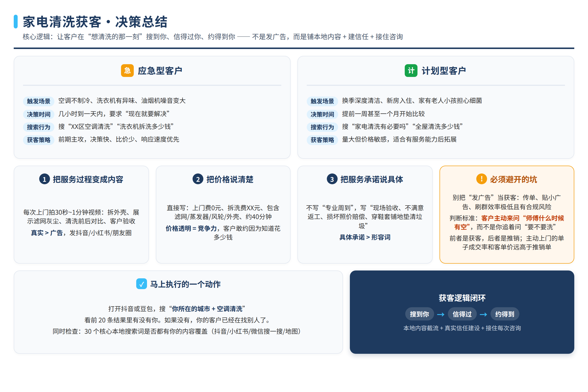The image size is (588, 392).
Task: Click heading 把服务承诺说具体
Action: (x=372, y=179)
